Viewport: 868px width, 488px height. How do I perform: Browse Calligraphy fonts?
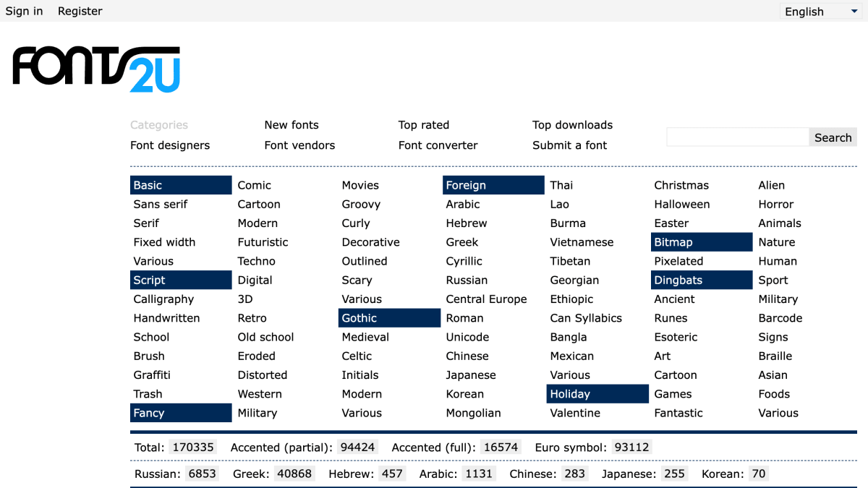(163, 299)
